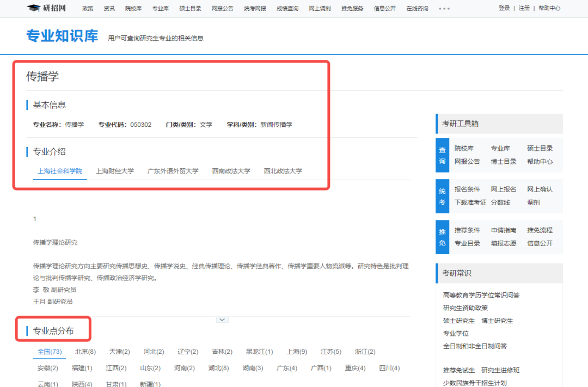Expand more provinces under 专业点分布 via 全国(73)
Screen dimensions: 588x387
[48, 352]
